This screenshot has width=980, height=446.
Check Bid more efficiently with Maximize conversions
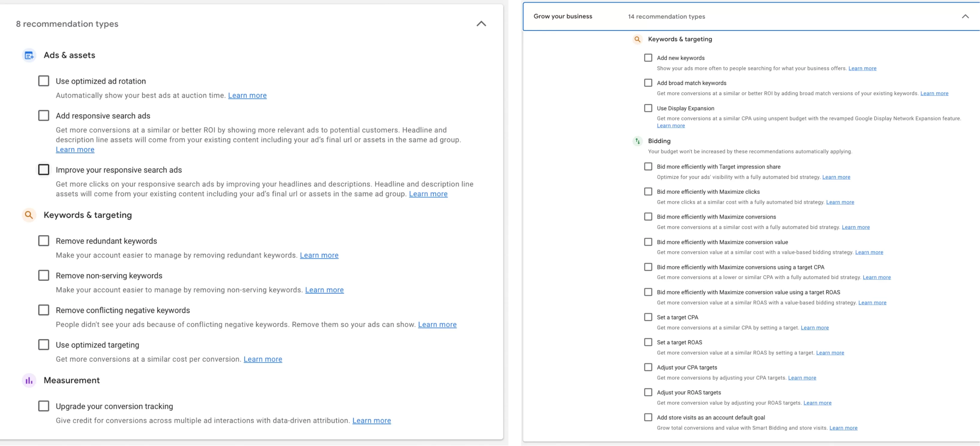click(x=648, y=217)
